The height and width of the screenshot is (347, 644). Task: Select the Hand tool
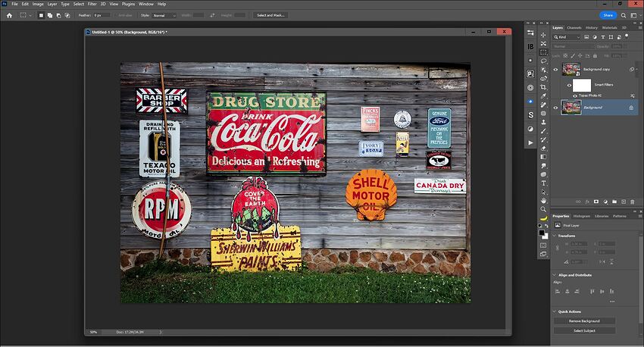pyautogui.click(x=543, y=201)
